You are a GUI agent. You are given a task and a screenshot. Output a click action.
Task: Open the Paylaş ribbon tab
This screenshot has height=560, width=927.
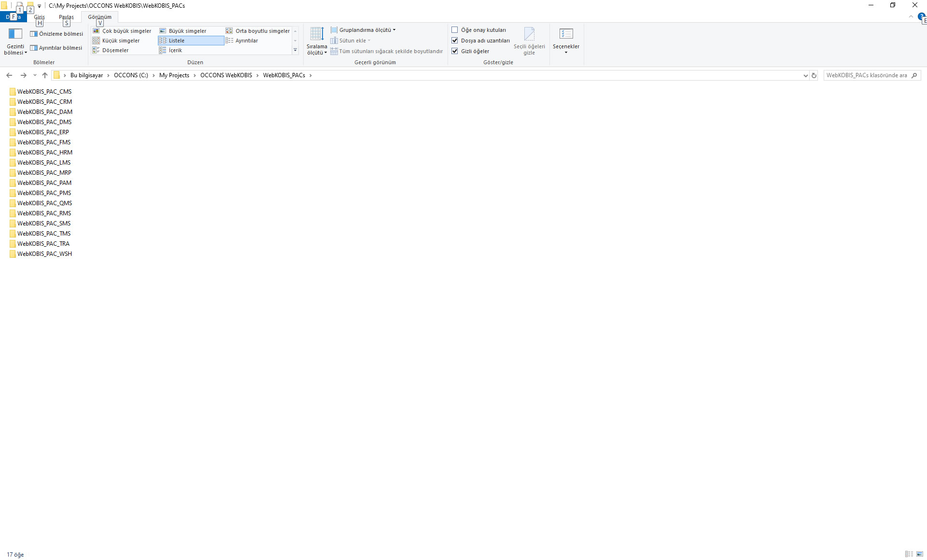click(66, 17)
